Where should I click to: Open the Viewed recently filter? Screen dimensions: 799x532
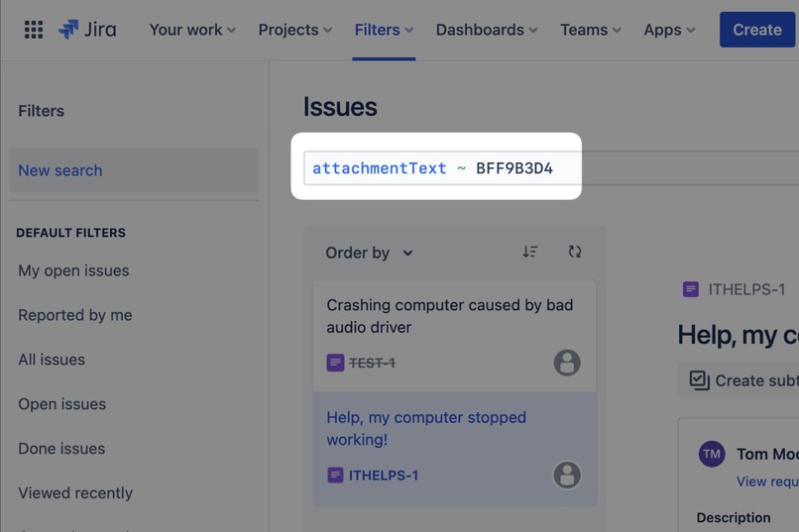75,492
